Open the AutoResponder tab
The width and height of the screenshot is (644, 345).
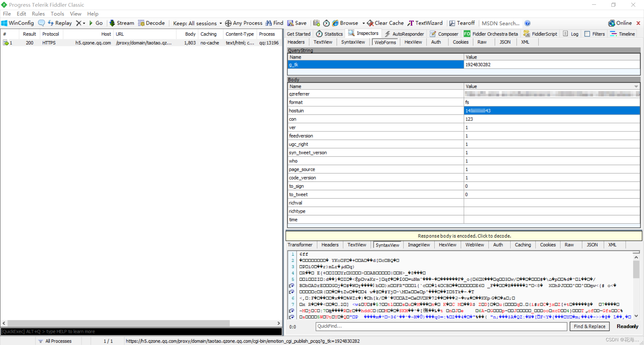point(404,34)
